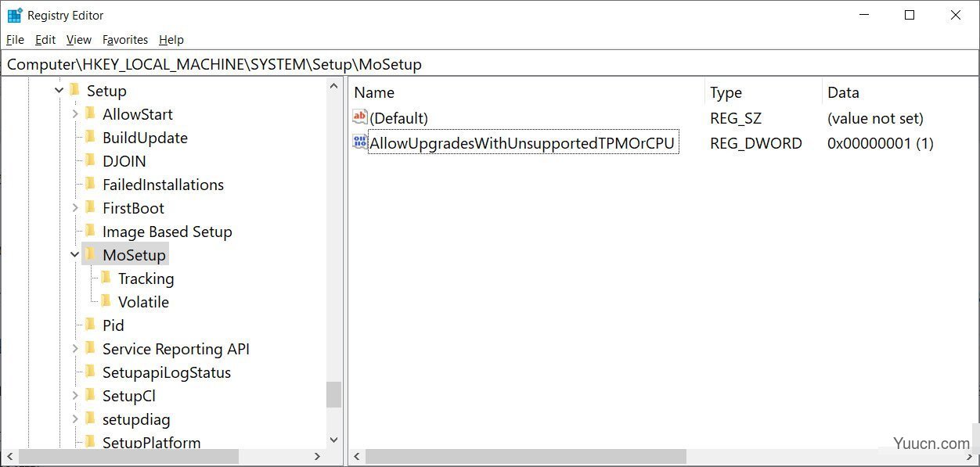Image resolution: width=980 pixels, height=467 pixels.
Task: Select the Tracking subkey
Action: click(146, 278)
